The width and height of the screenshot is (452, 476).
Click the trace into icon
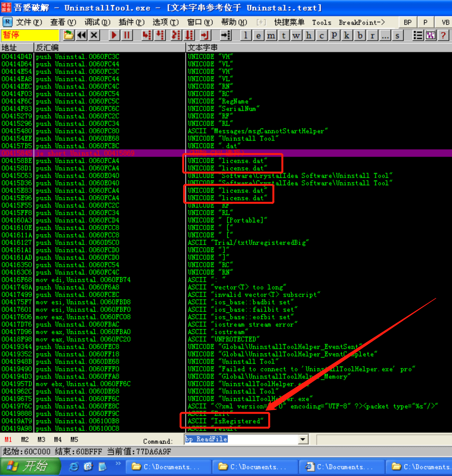(x=176, y=35)
